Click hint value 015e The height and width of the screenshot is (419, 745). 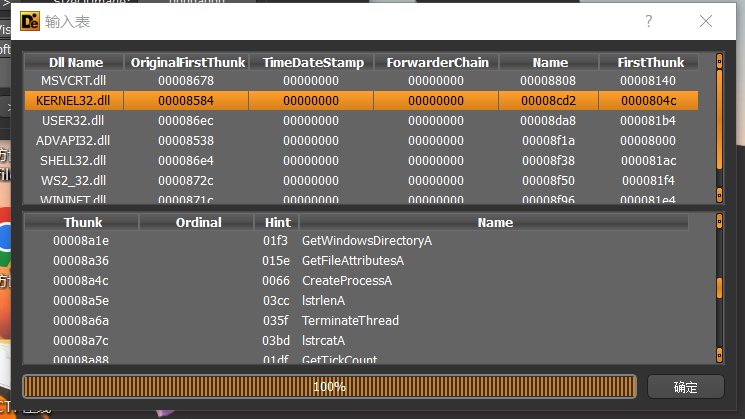pyautogui.click(x=276, y=261)
